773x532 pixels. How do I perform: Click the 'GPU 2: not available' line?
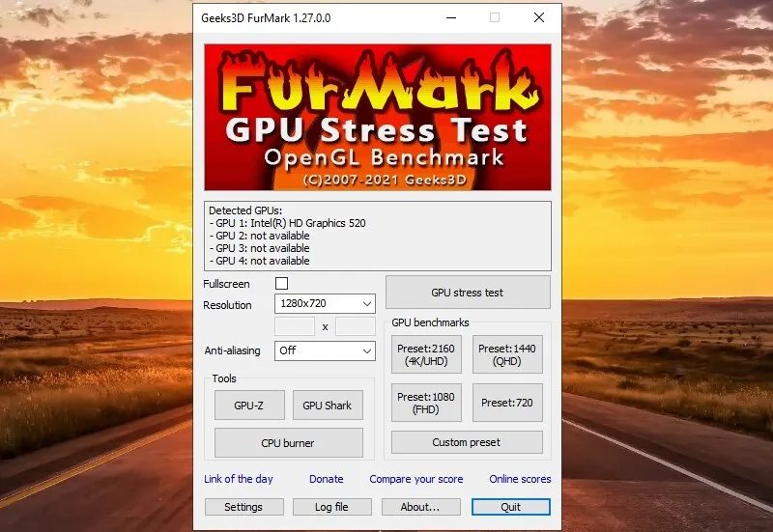coord(259,236)
